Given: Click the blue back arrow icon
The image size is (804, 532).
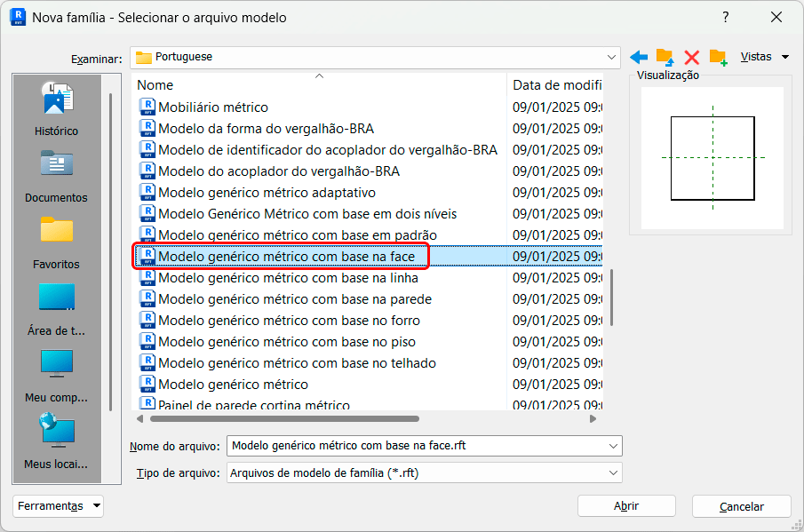Looking at the screenshot, I should 639,57.
